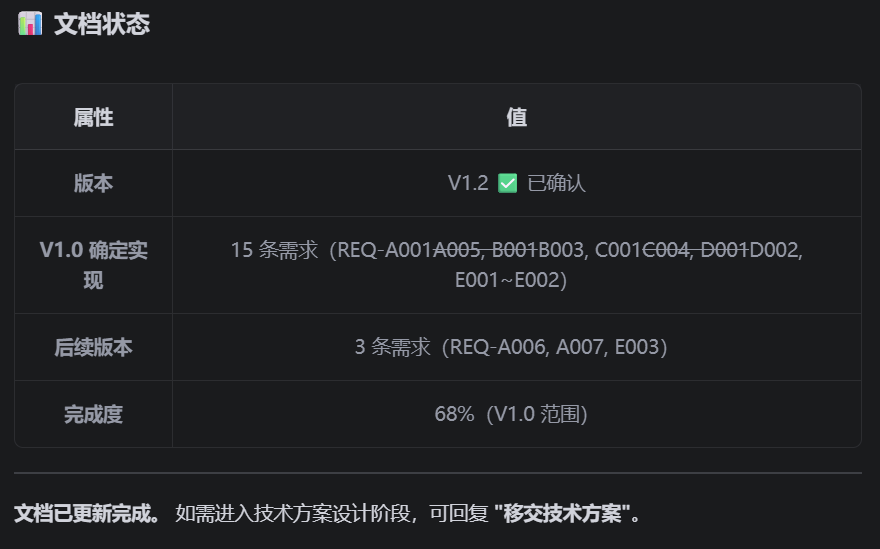Click the bar chart icon beside 文档状态
Viewport: 880px width, 549px height.
(30, 24)
